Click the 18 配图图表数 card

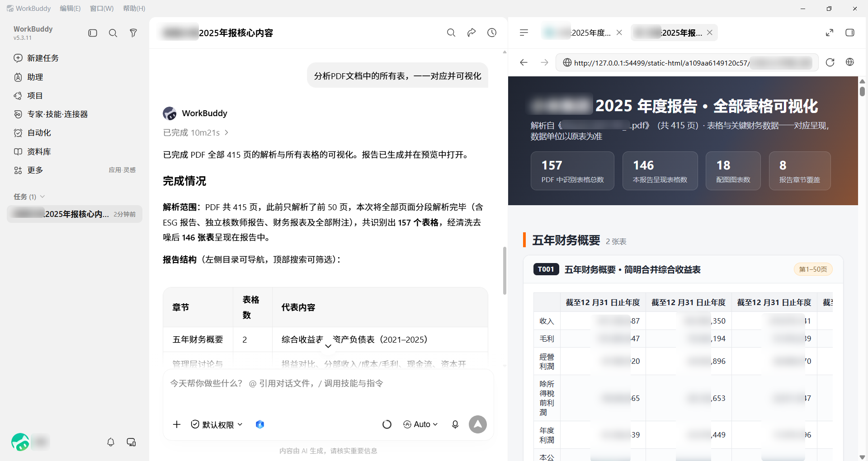pos(733,171)
